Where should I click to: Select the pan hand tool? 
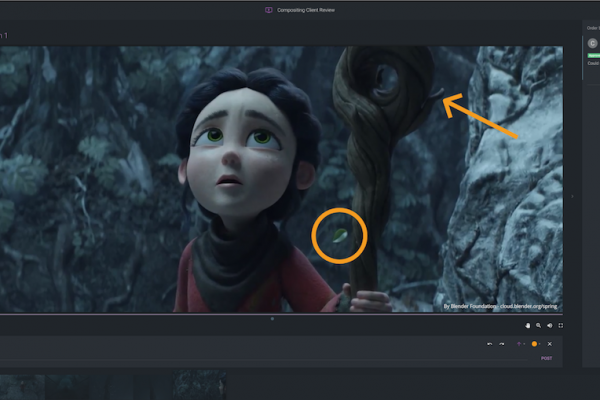(528, 325)
